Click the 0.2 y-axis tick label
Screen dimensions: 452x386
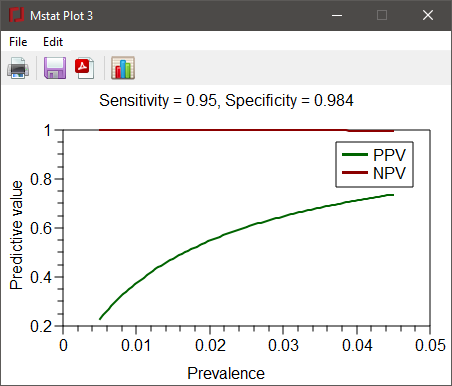tap(41, 326)
